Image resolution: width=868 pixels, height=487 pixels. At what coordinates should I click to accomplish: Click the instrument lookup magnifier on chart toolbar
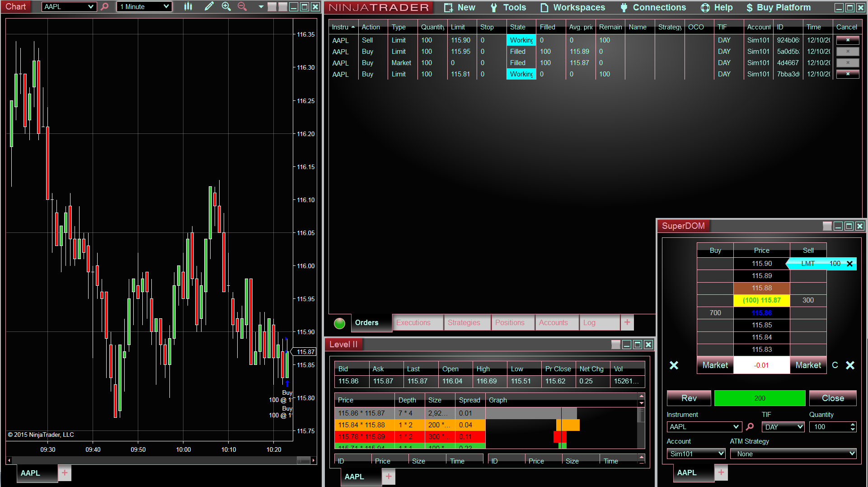pyautogui.click(x=104, y=7)
